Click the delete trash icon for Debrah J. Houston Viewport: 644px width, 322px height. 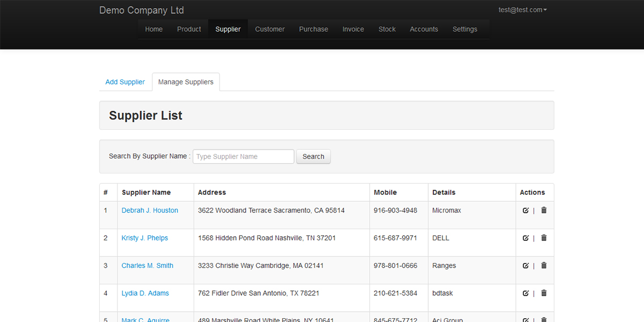[x=544, y=210]
